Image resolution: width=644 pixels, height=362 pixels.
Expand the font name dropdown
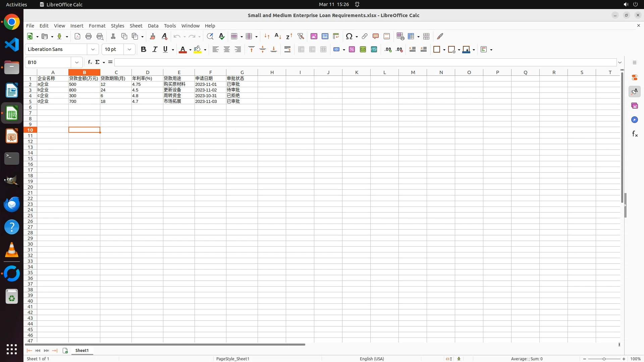tap(93, 50)
